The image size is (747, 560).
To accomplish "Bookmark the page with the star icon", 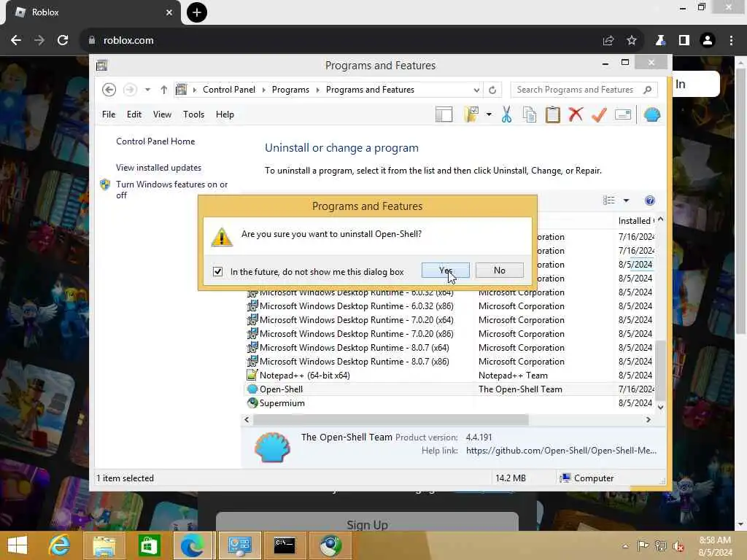I will pyautogui.click(x=631, y=41).
